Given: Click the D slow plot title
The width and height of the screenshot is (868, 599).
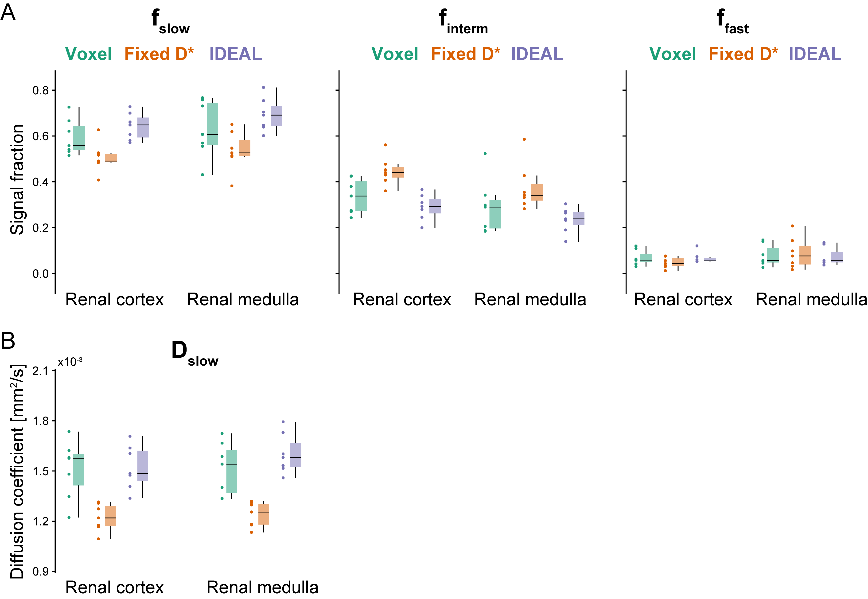Looking at the screenshot, I should (x=195, y=354).
